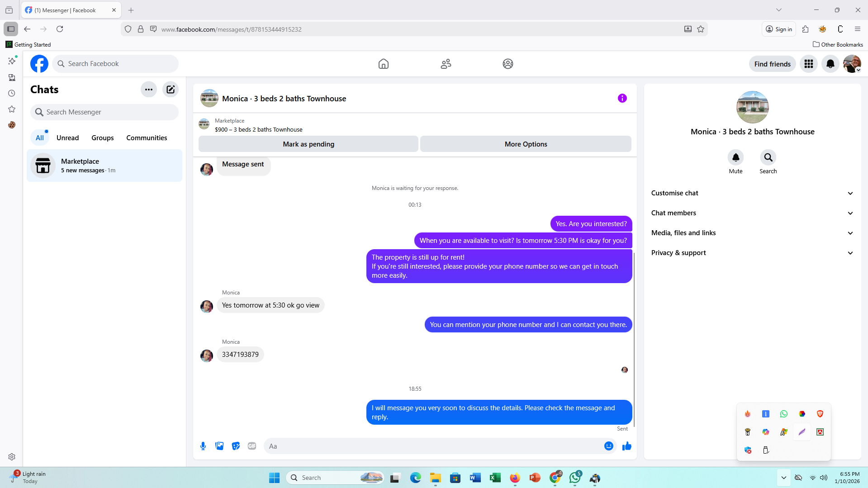Screen dimensions: 868x488
Task: Go to the Home feed icon
Action: (x=384, y=64)
